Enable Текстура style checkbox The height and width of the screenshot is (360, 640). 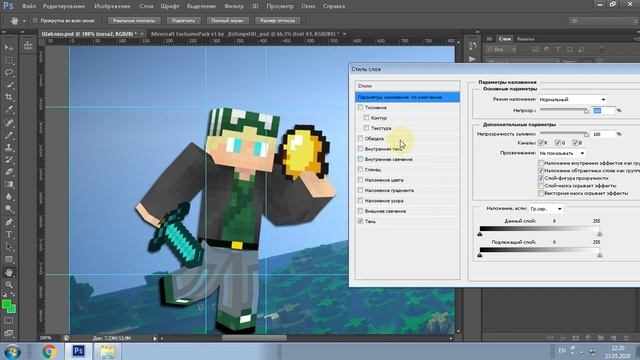(366, 128)
